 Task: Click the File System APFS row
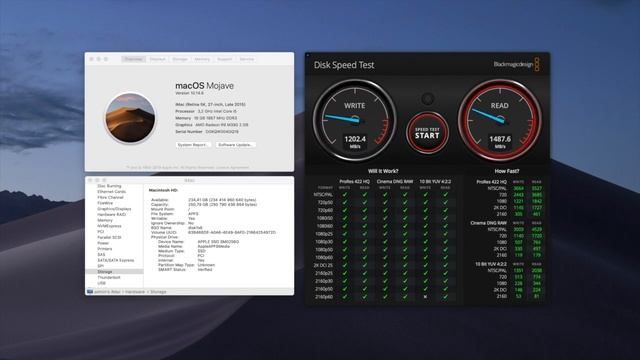coord(175,214)
